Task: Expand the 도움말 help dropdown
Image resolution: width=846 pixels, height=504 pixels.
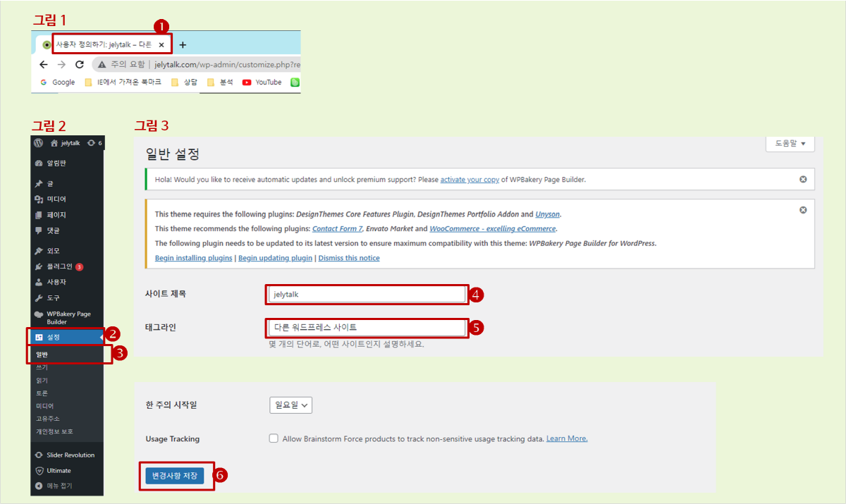Action: pos(790,143)
